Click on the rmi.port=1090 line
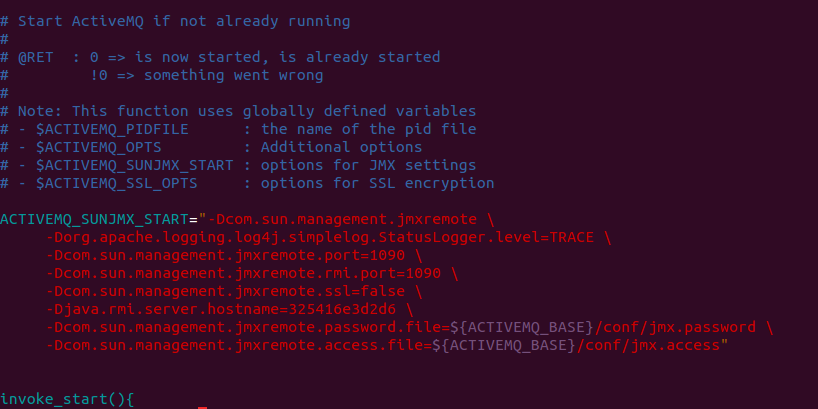818x409 pixels. tap(252, 273)
